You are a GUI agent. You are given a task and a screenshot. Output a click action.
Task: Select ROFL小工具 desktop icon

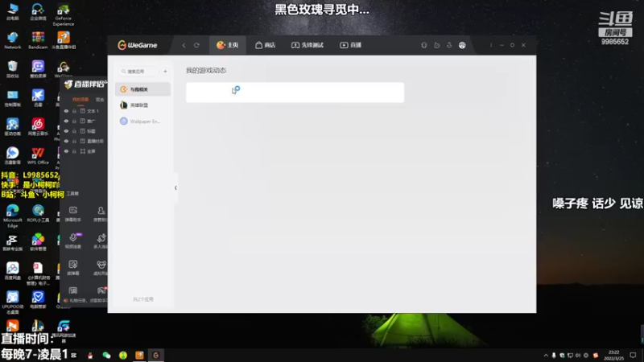[x=38, y=213]
